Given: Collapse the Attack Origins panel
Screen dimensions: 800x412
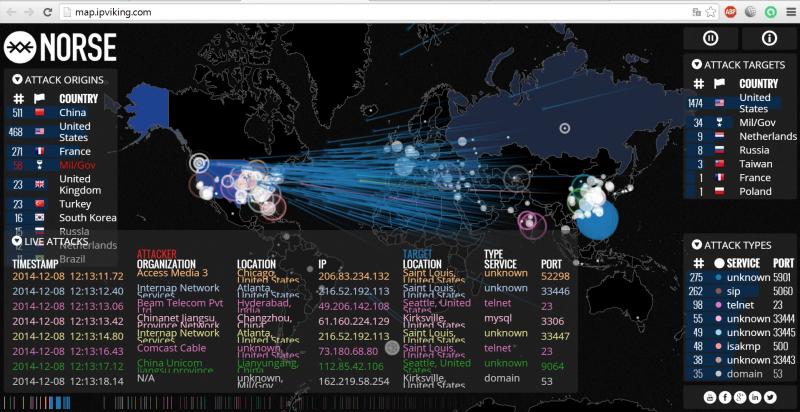Looking at the screenshot, I should tap(17, 80).
